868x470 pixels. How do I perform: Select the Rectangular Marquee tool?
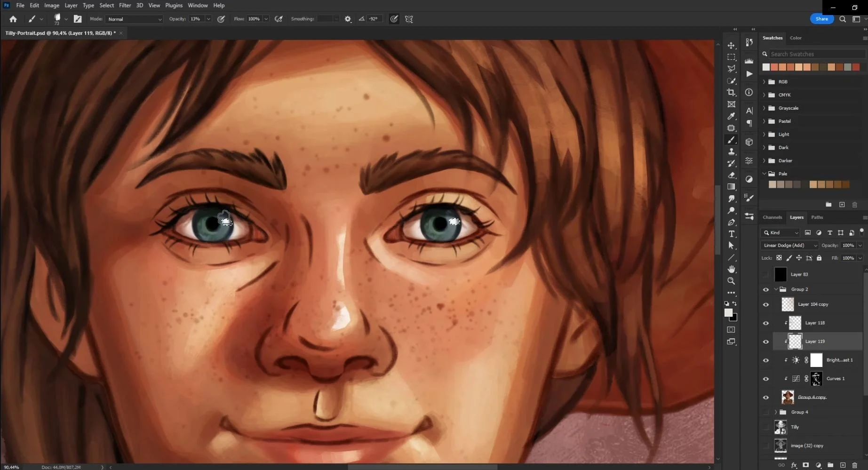731,57
